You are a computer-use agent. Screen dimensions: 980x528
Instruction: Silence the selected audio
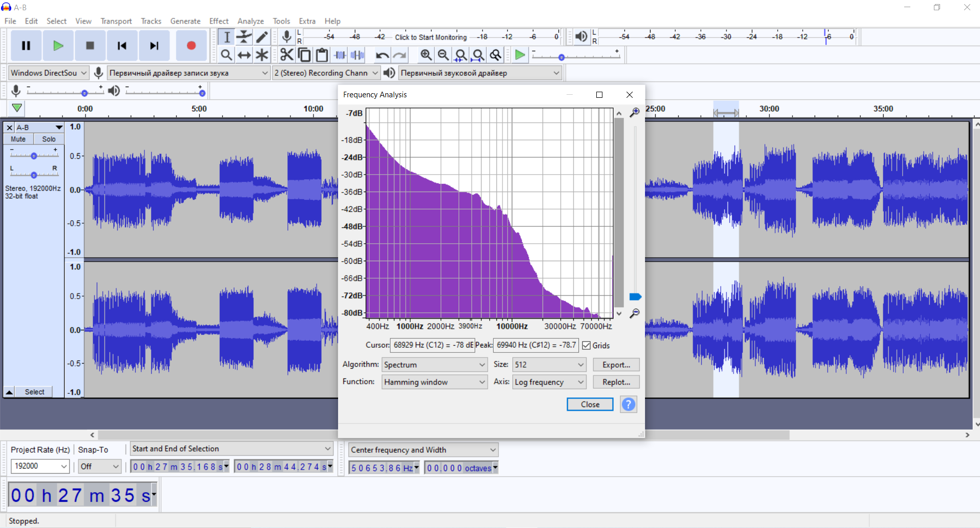[357, 55]
